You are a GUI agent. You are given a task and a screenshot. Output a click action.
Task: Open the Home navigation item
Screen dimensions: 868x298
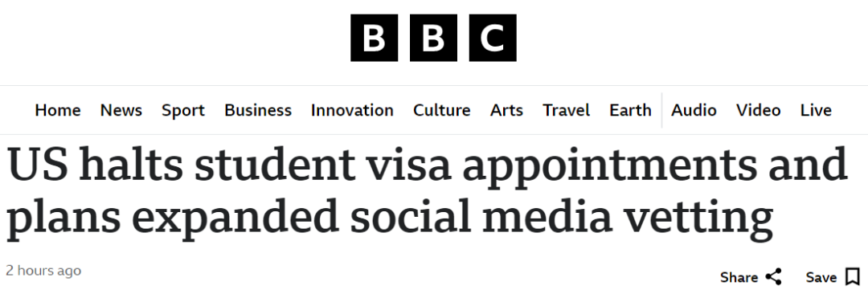pyautogui.click(x=58, y=110)
